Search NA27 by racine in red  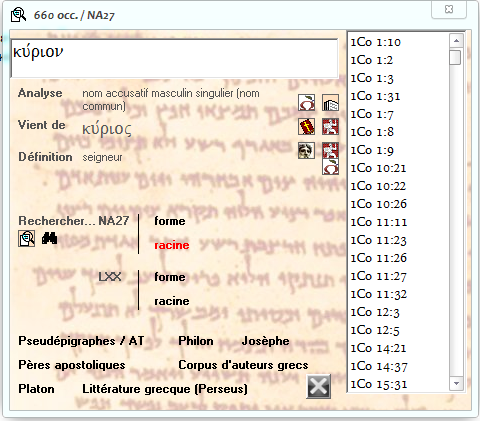172,245
